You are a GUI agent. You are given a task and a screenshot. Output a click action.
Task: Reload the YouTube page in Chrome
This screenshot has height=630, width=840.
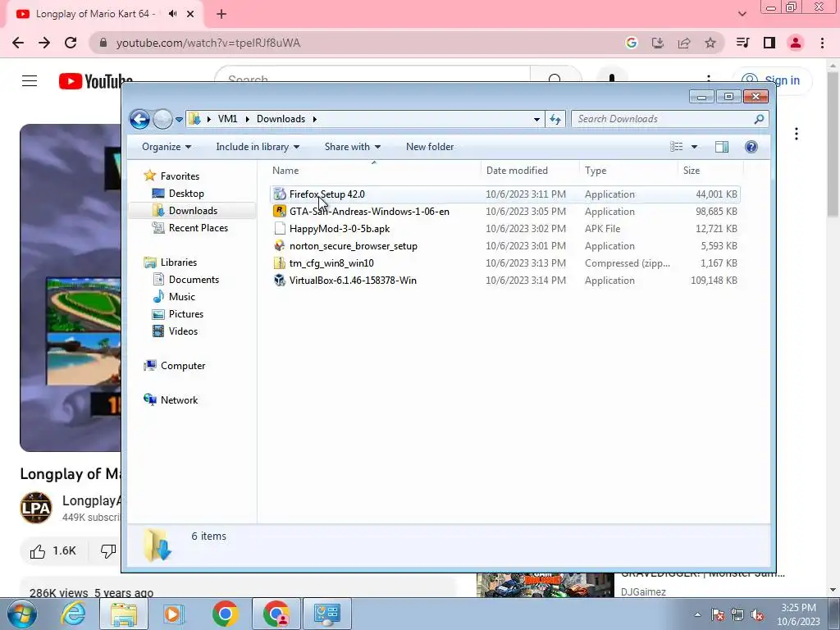(71, 43)
